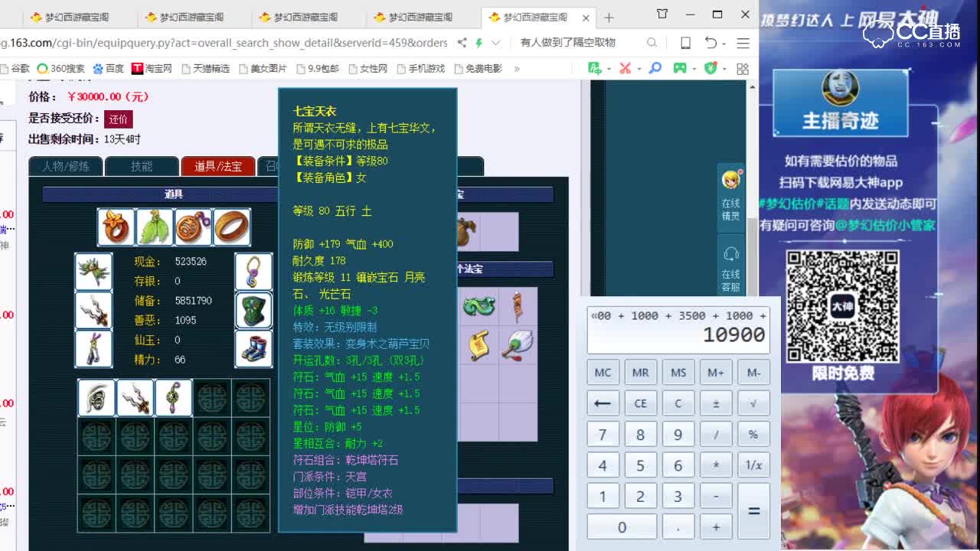Screen dimensions: 980x551
Task: Switch to the 人物/修炼 tab
Action: 66,166
